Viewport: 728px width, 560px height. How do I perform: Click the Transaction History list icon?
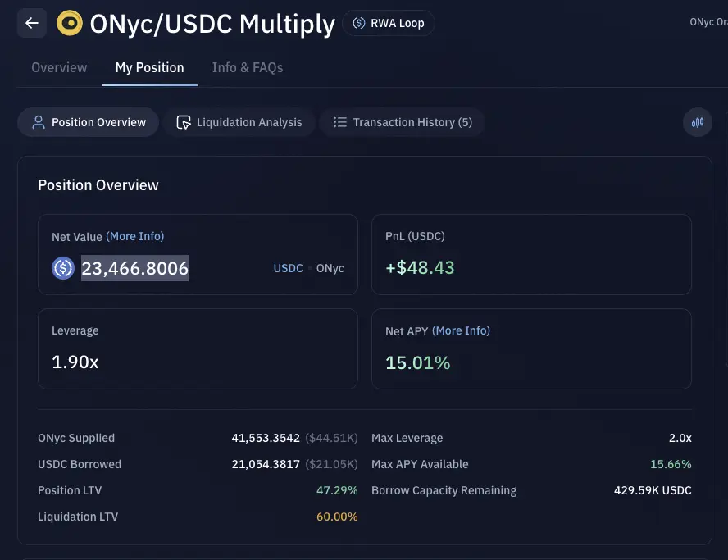point(340,122)
